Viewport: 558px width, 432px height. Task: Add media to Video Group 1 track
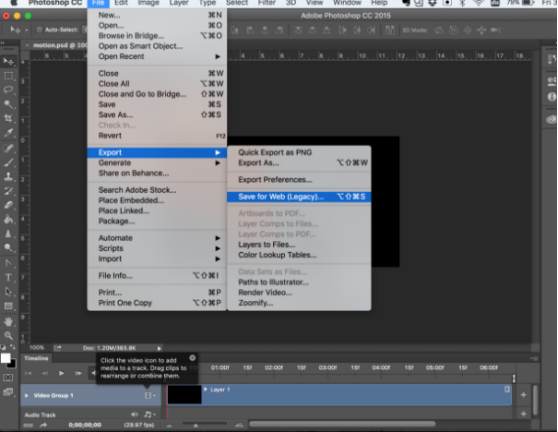pos(523,395)
